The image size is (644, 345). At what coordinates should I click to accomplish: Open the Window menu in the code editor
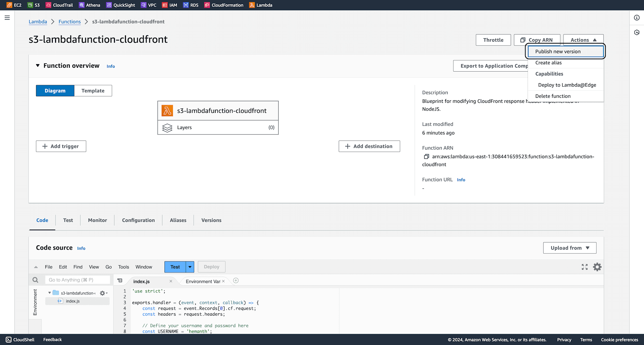pos(144,267)
